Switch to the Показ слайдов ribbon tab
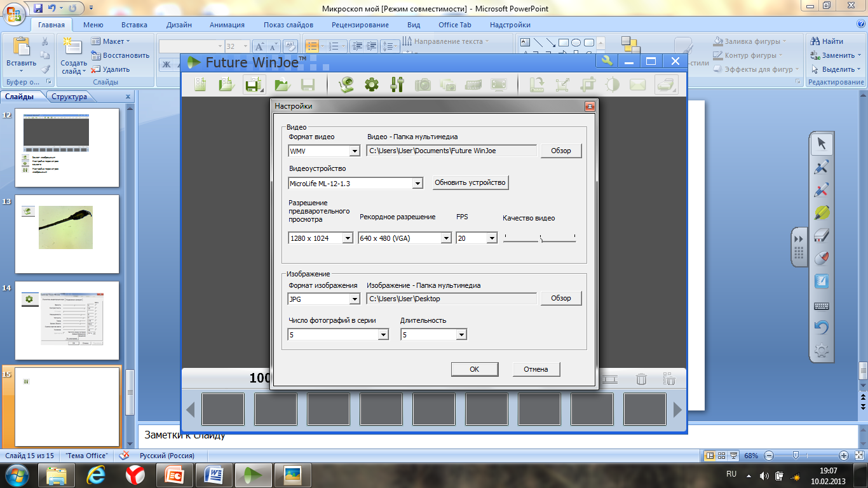 (288, 25)
